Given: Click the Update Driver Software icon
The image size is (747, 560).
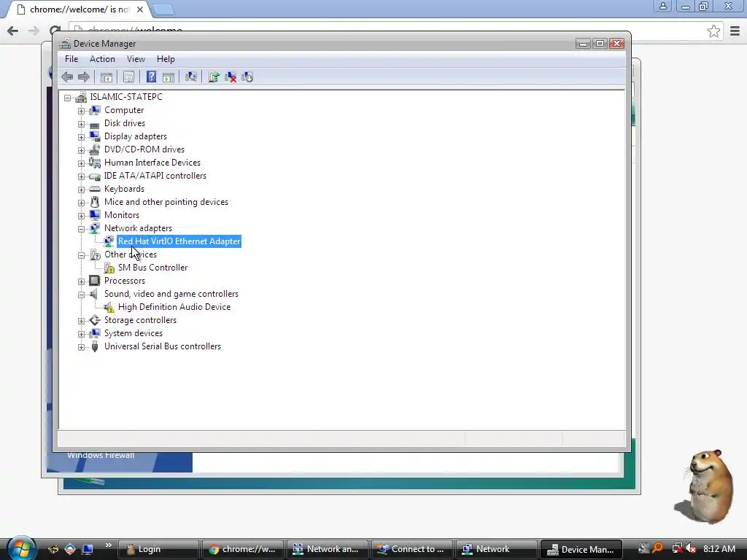Looking at the screenshot, I should point(214,77).
